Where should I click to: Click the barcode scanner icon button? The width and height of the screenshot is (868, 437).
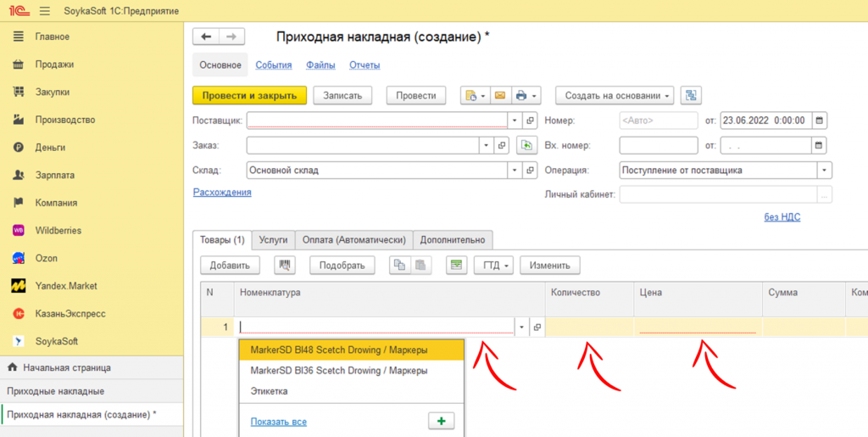tap(285, 266)
